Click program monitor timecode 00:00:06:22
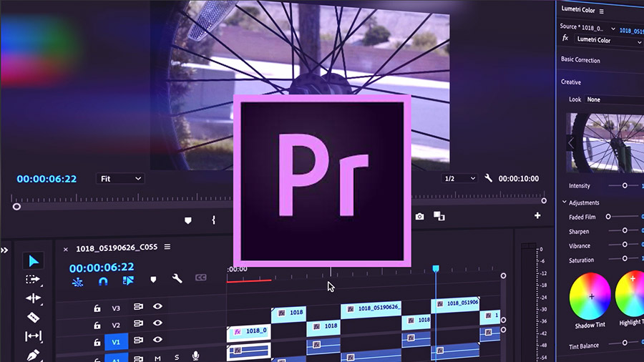644x362 pixels. tap(47, 179)
